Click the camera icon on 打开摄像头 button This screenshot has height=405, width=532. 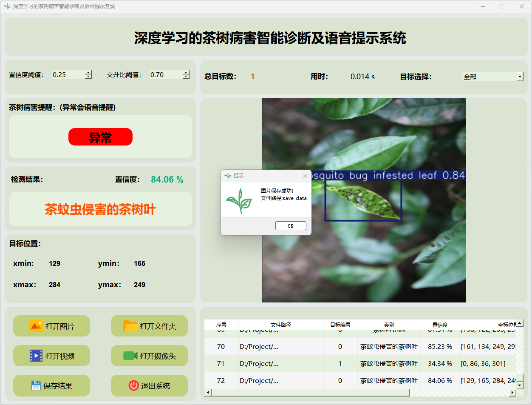[x=130, y=356]
